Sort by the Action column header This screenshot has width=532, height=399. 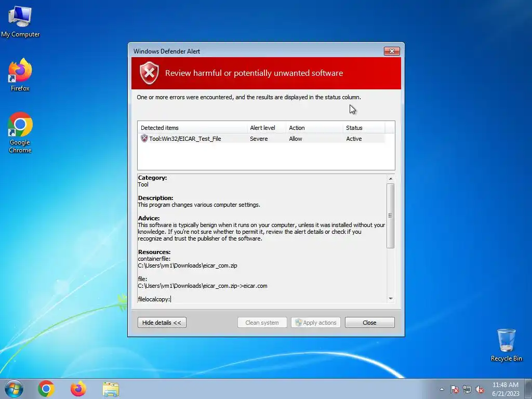[314, 128]
